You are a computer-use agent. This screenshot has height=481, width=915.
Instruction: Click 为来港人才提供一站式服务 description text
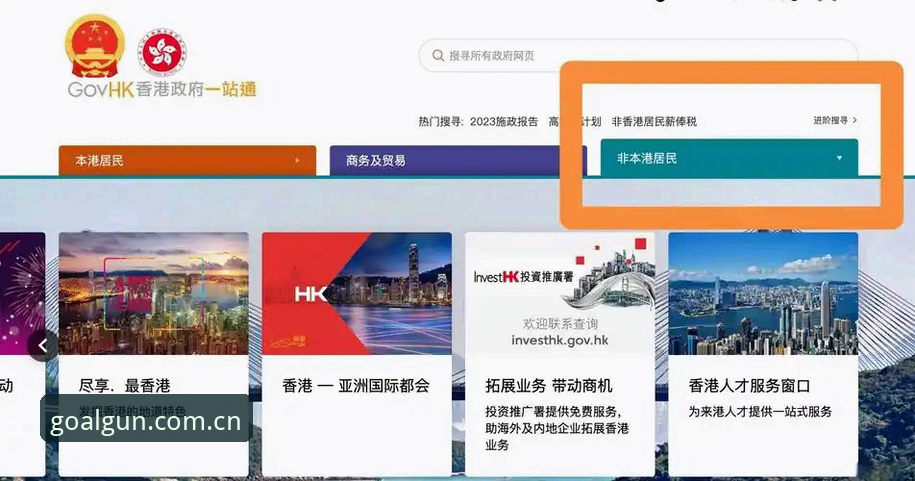[x=760, y=412]
